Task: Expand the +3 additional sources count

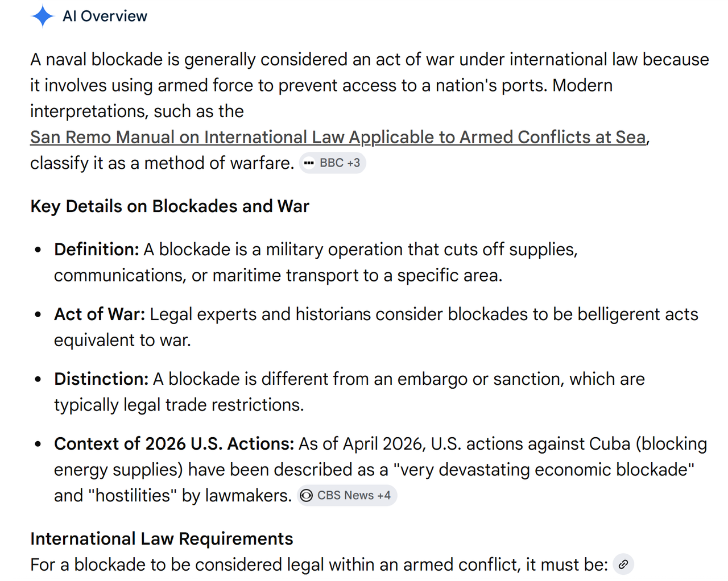Action: click(x=353, y=163)
